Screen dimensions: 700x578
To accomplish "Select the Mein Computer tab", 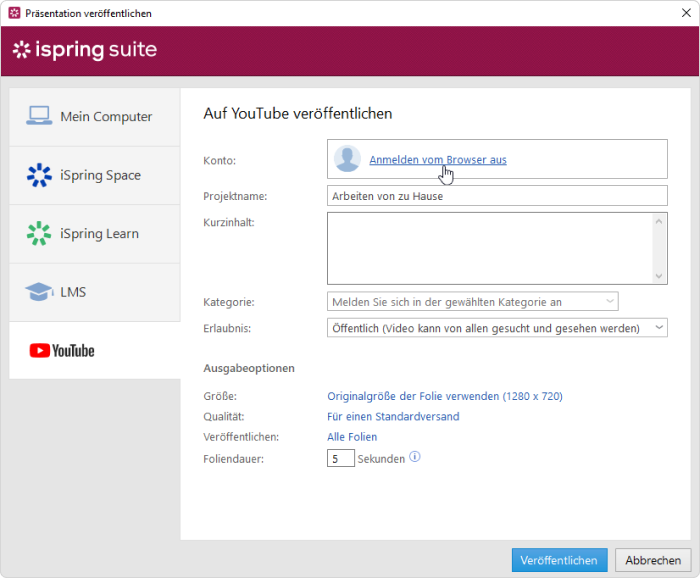I will tap(95, 117).
